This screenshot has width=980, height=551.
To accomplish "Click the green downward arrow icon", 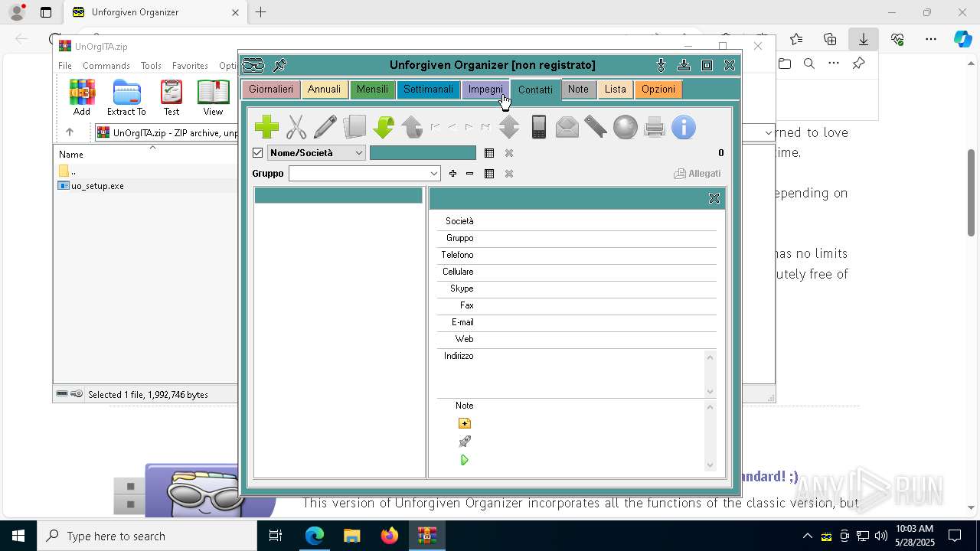I will coord(384,127).
